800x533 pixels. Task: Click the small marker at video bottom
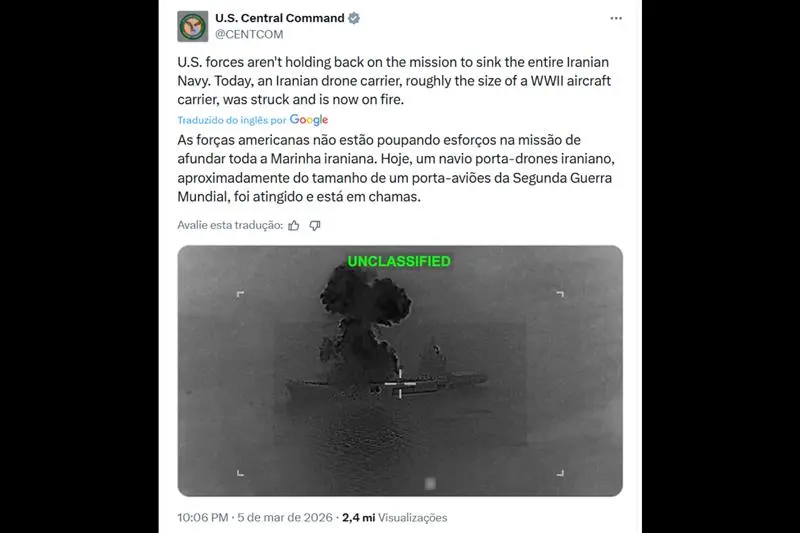430,483
